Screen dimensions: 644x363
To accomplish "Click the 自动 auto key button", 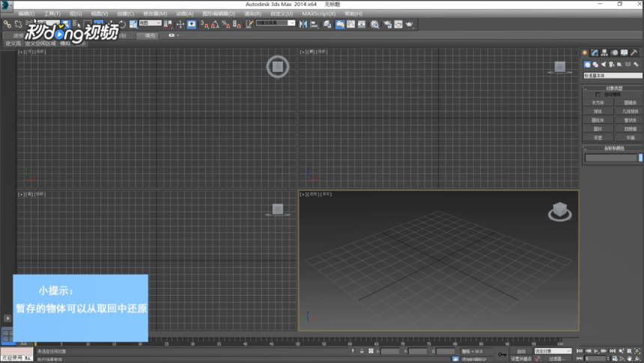I will click(521, 351).
